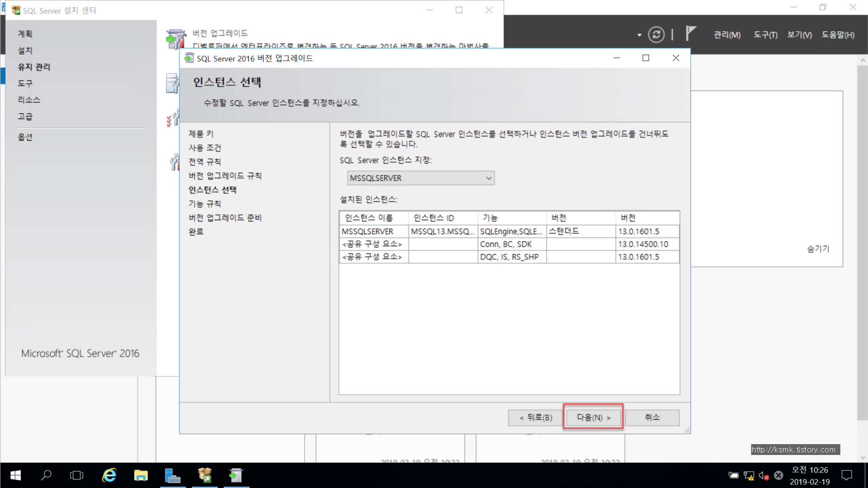Click the 숨기기 hide link in Server Manager
The height and width of the screenshot is (488, 868).
[x=818, y=249]
